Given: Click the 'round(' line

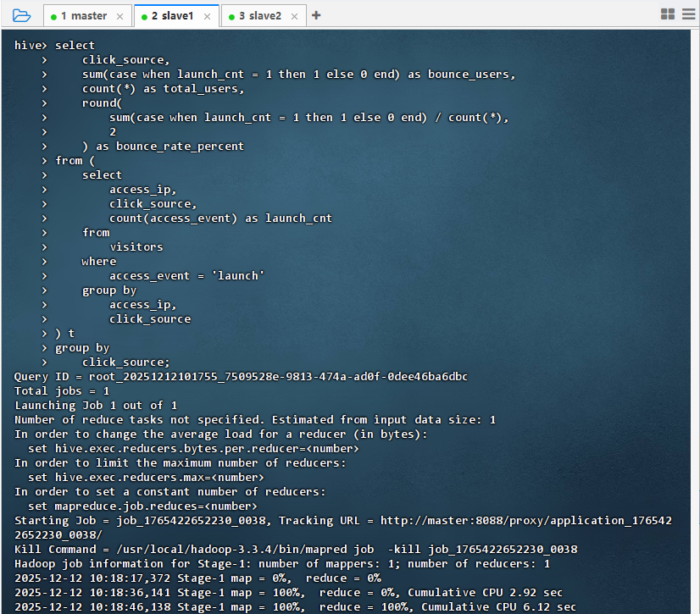Looking at the screenshot, I should [x=102, y=103].
